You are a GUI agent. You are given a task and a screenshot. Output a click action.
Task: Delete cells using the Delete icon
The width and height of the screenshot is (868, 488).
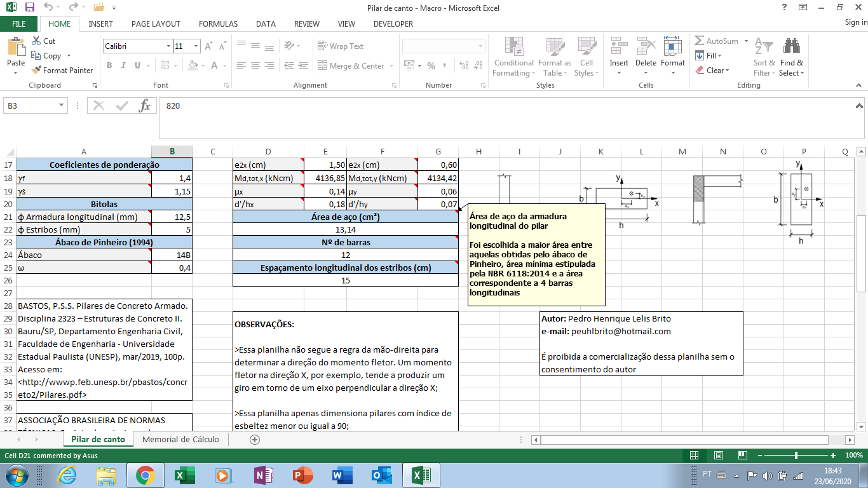pyautogui.click(x=646, y=46)
